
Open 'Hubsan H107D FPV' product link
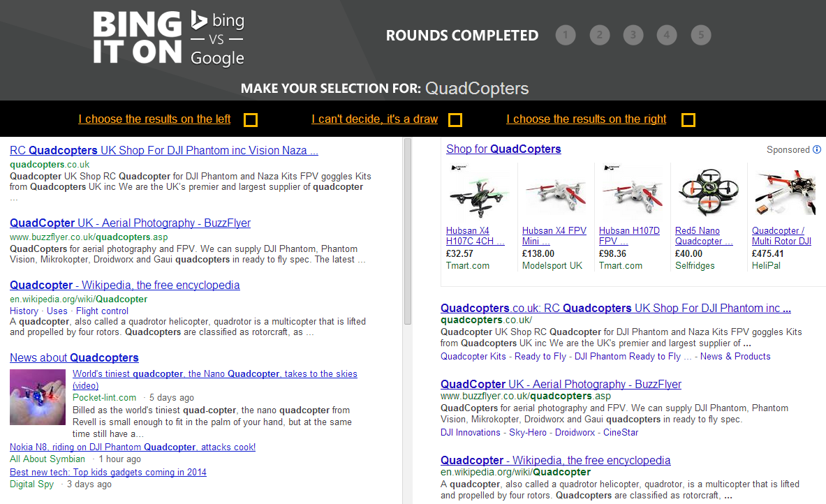(x=629, y=236)
